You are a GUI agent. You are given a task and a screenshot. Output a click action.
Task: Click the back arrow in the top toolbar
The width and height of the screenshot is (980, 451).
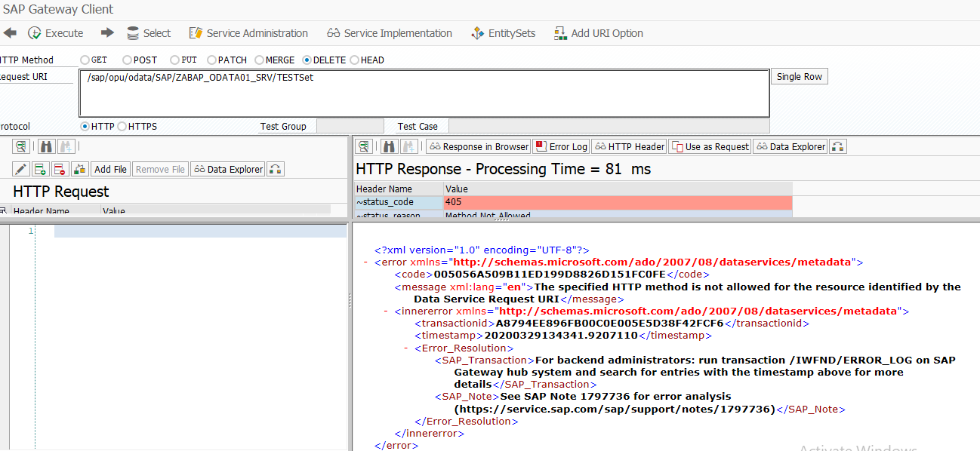[10, 33]
